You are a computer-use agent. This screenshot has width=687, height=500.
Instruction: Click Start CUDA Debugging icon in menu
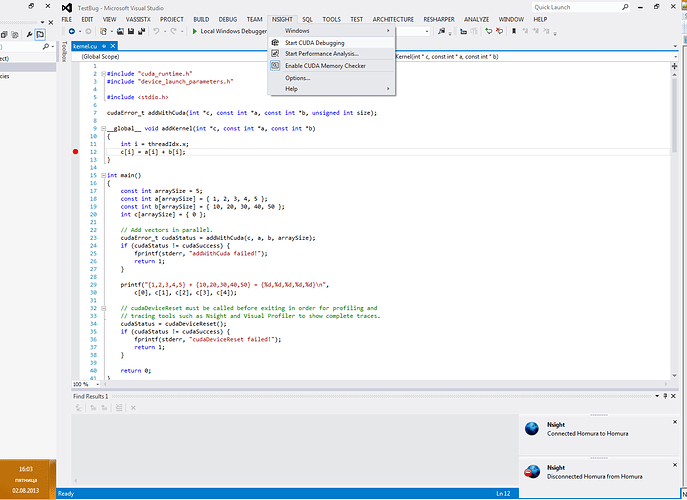(276, 43)
